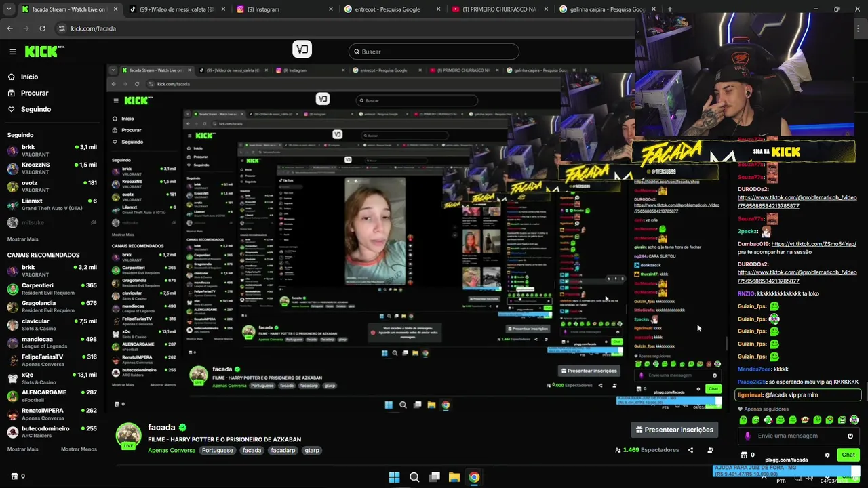The width and height of the screenshot is (868, 488).
Task: Click the purple microphone icon in chat input
Action: pos(747,436)
